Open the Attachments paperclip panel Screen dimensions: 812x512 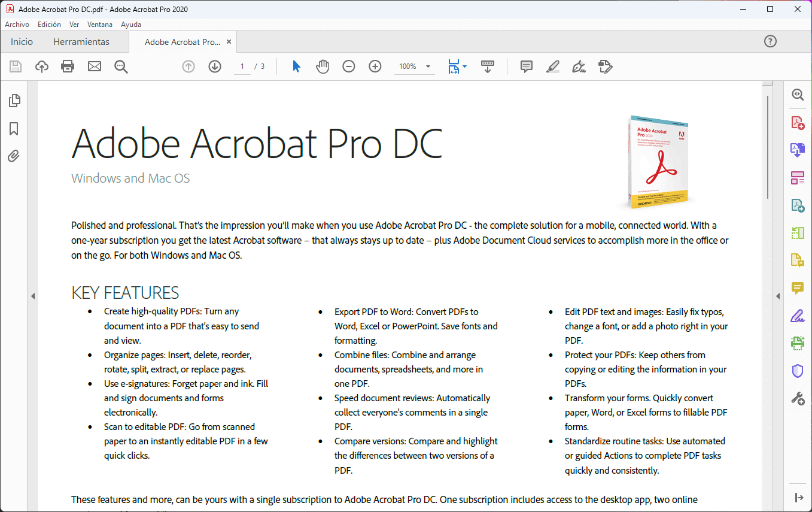(14, 157)
